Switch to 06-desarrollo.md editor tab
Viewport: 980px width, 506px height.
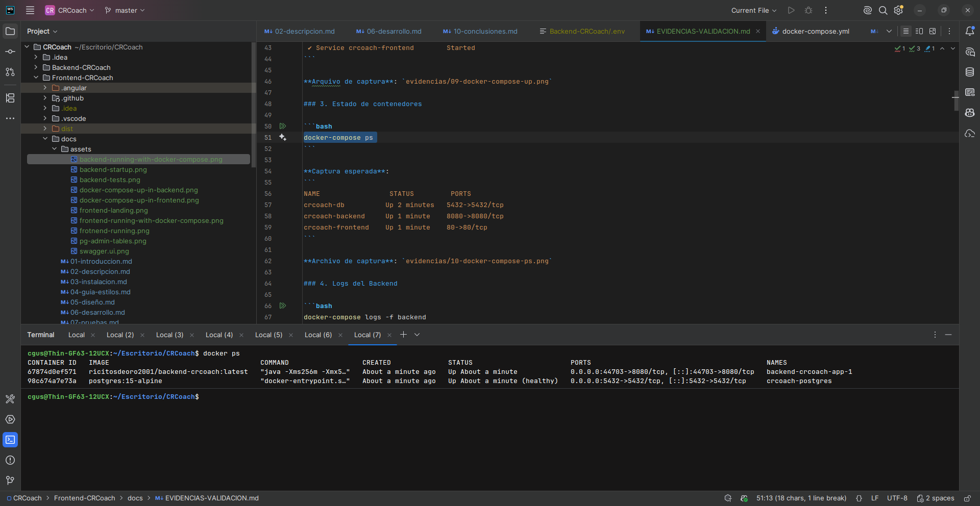click(389, 31)
